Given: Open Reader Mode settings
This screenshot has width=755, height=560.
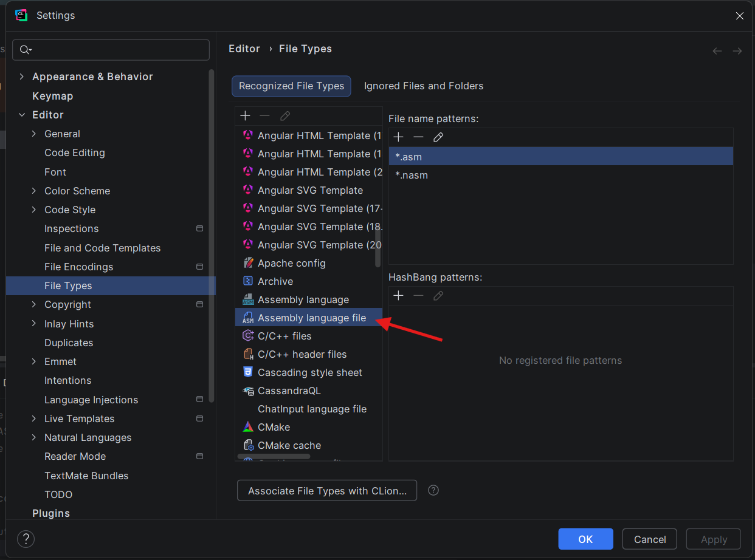Looking at the screenshot, I should (75, 456).
